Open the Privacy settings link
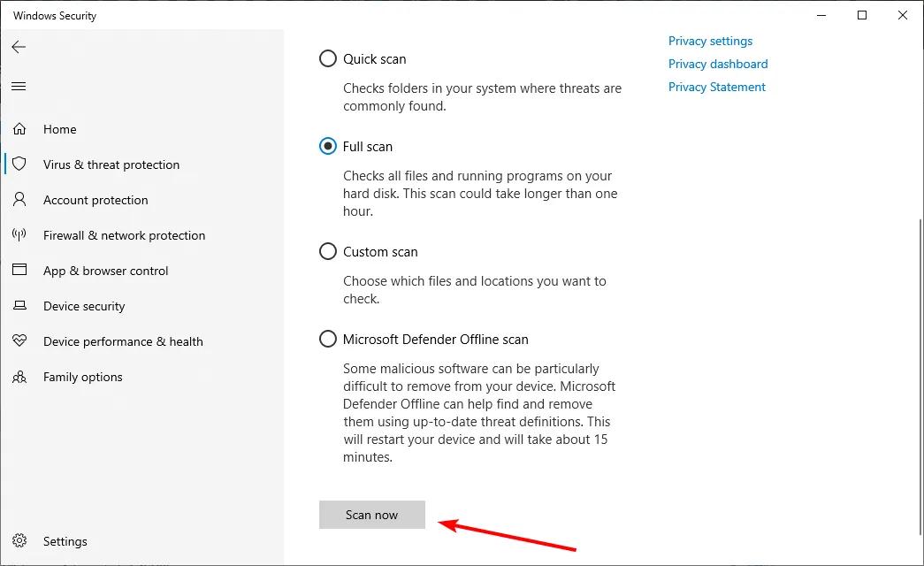Screen dimensions: 924x566 pos(710,41)
